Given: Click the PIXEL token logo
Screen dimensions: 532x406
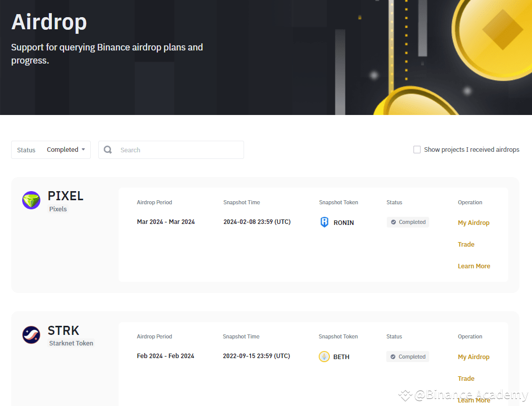Looking at the screenshot, I should coord(31,200).
